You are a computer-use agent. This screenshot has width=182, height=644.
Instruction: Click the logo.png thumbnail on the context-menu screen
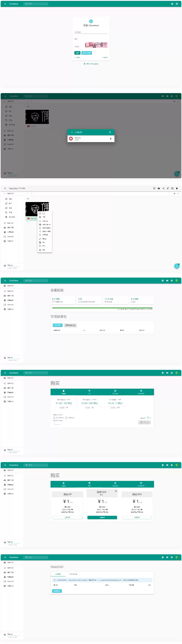[x=37, y=209]
